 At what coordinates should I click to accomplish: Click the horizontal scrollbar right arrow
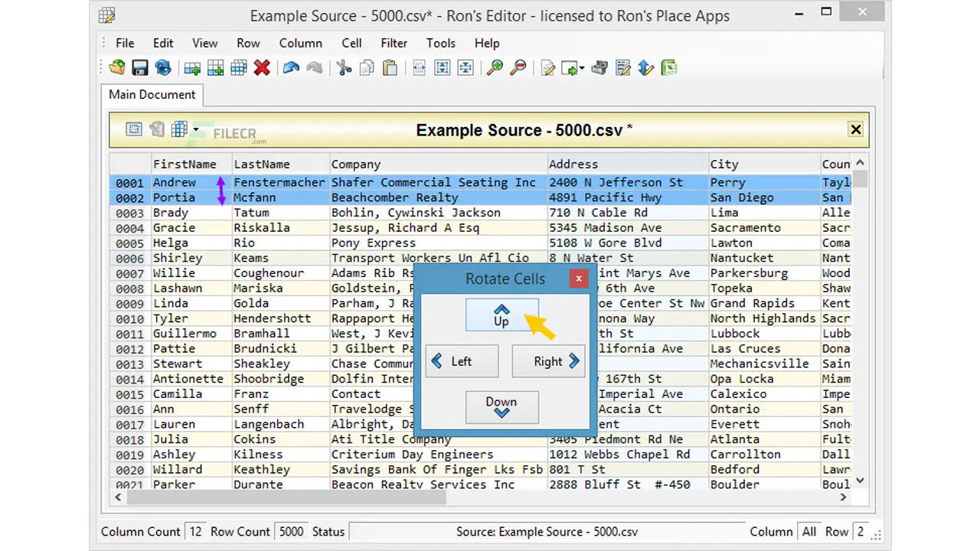[x=843, y=497]
